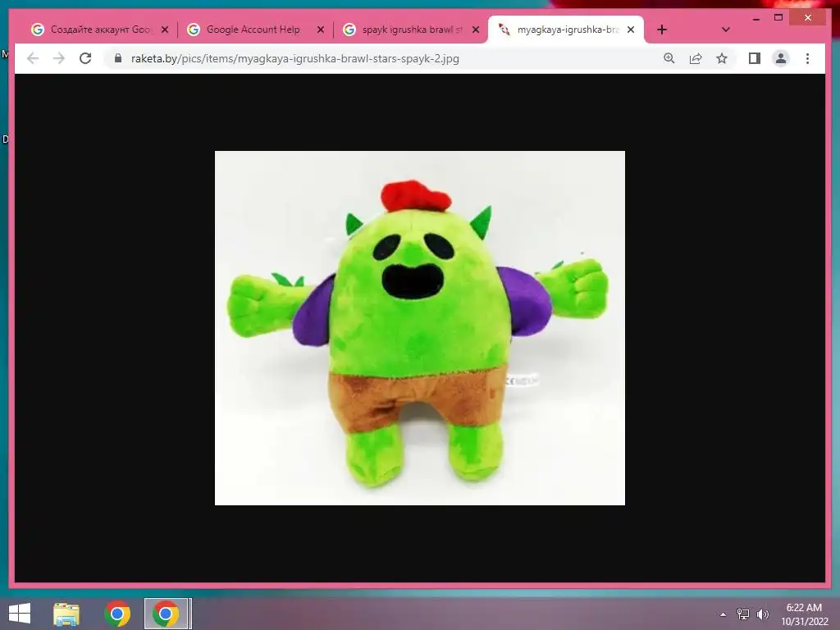
Task: Select the myagkaya-igrushka-bra tab
Action: [x=566, y=30]
